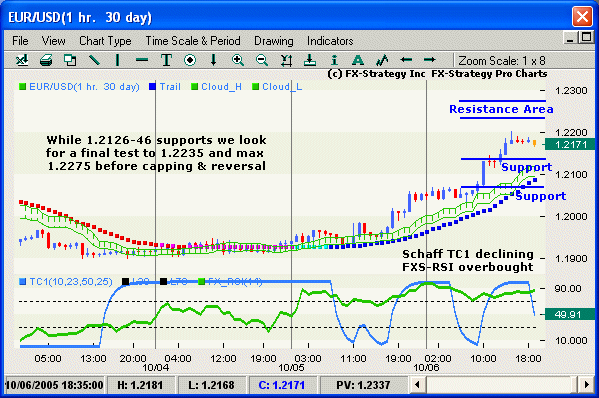The height and width of the screenshot is (398, 599).
Task: Click the print chart printer icon
Action: 46,60
